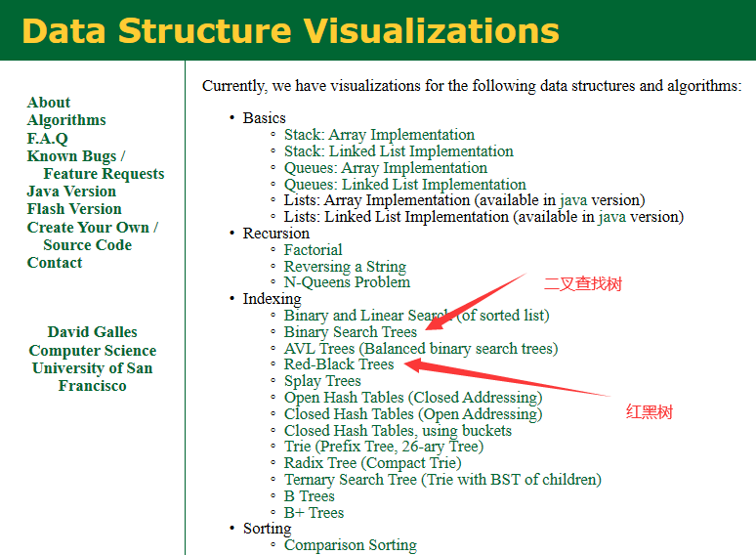Open the Comparison Sorting visualization

(351, 545)
